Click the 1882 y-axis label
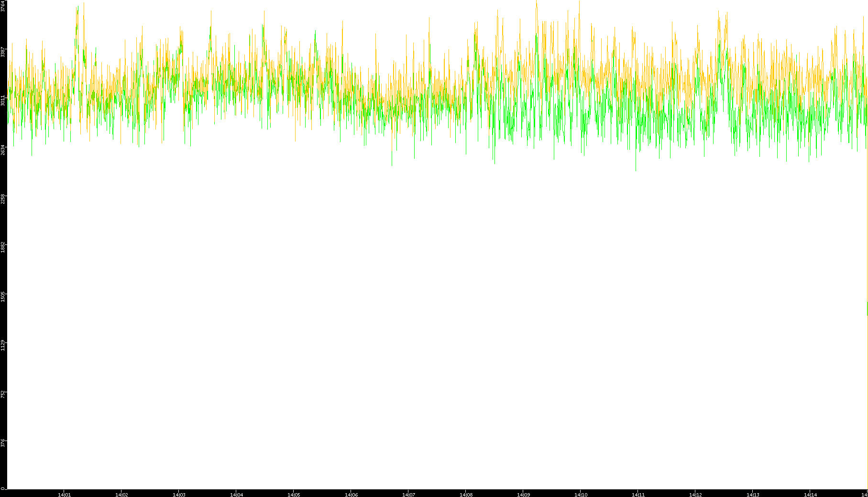Viewport: 868px width, 497px height. [x=3, y=247]
